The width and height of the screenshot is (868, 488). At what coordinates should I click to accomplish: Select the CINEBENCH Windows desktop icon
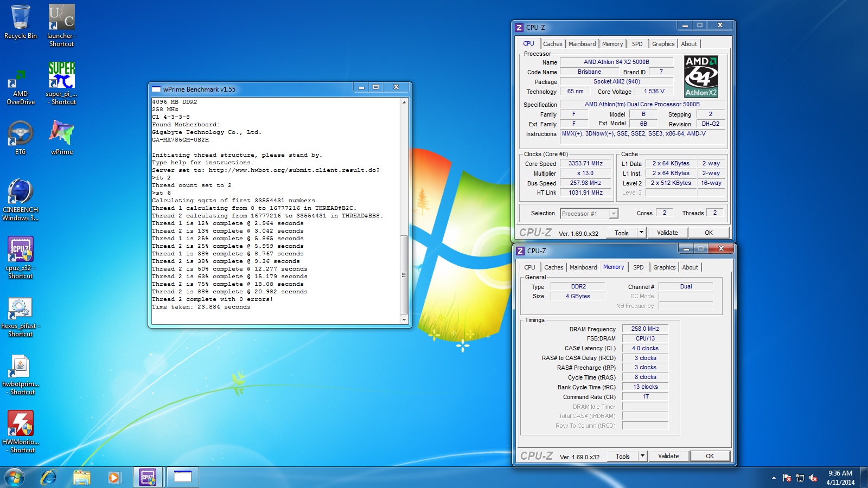point(21,200)
